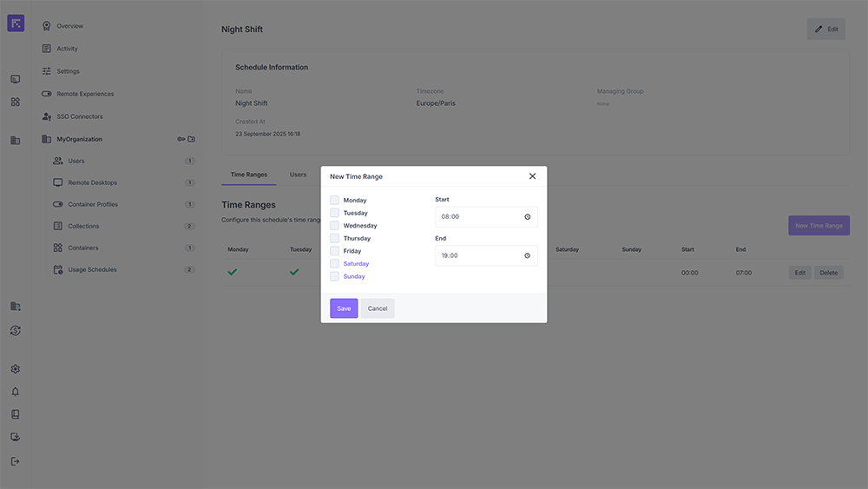This screenshot has width=868, height=489.
Task: Enable the Wednesday checkbox
Action: click(334, 226)
